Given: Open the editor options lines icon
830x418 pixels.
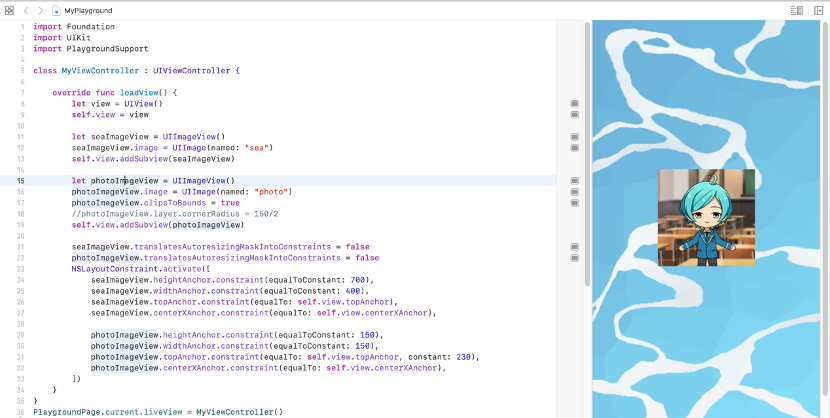Looking at the screenshot, I should click(x=797, y=11).
